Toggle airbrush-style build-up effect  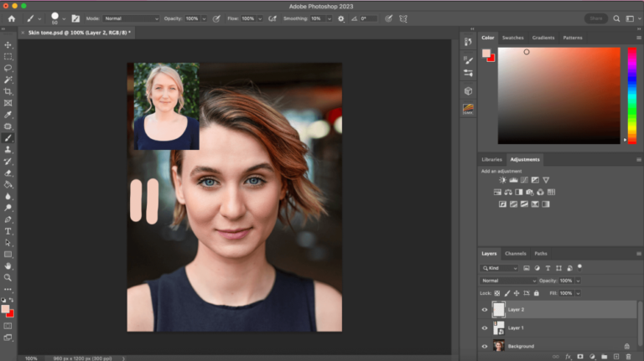[x=273, y=18]
